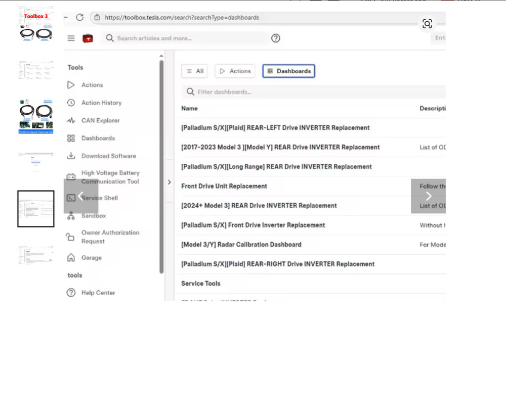
Task: Open High Voltage Battery Communication Tool
Action: pyautogui.click(x=110, y=177)
